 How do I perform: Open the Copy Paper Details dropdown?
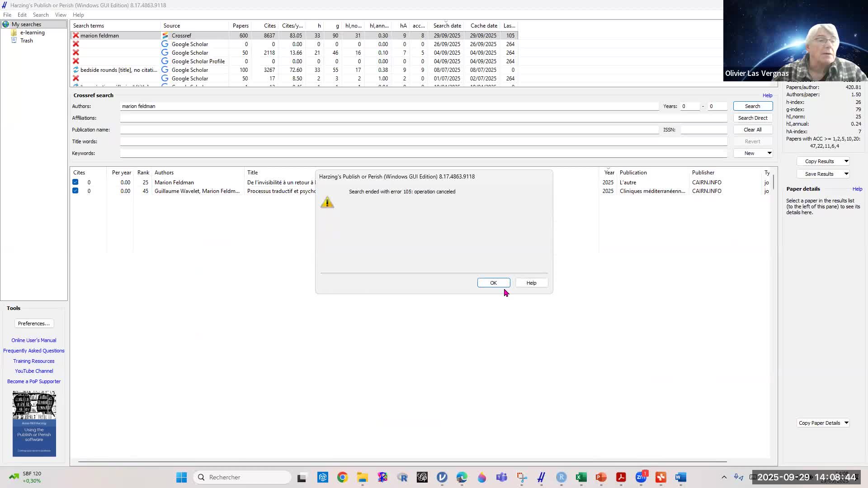846,423
